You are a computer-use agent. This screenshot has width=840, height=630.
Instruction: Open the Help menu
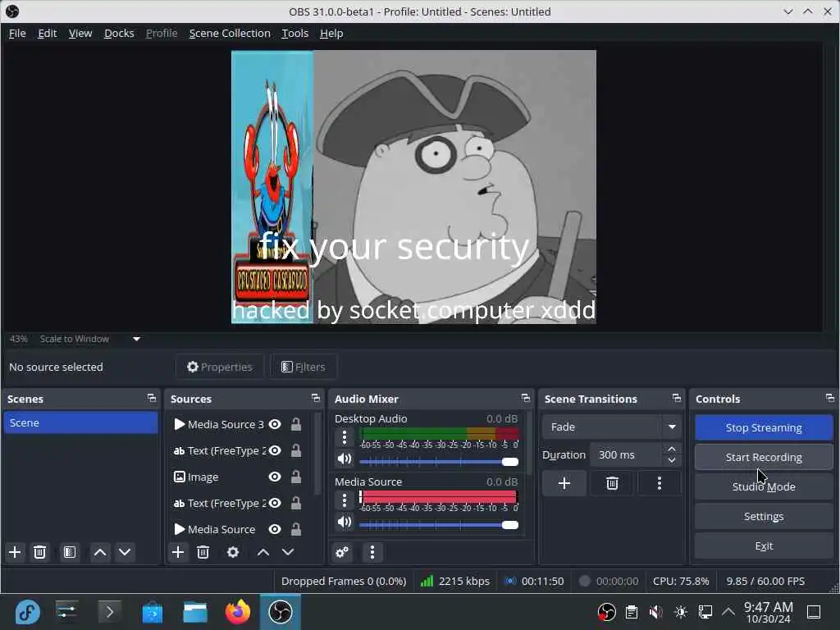(331, 33)
